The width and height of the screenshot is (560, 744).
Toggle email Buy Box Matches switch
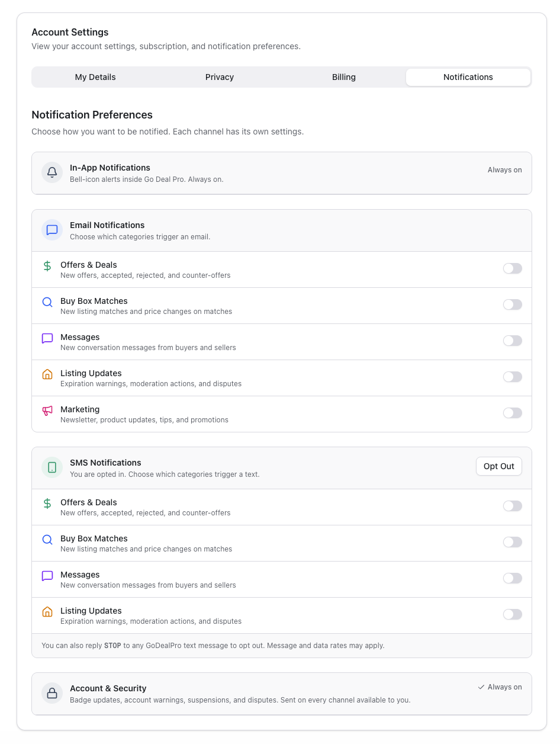513,304
